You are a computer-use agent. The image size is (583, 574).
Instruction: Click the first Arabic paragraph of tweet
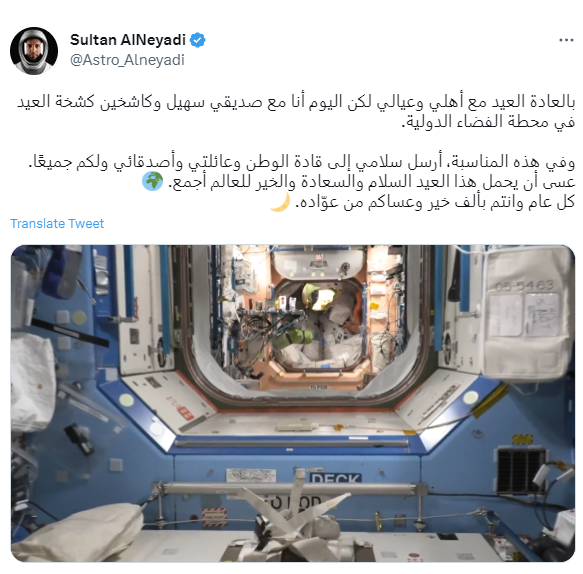coord(296,112)
